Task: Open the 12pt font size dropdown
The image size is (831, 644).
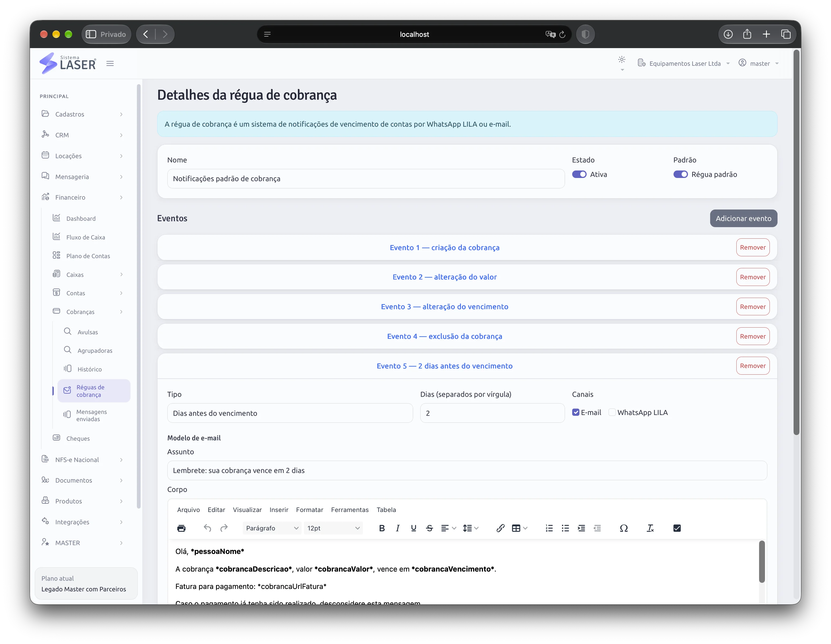Action: (x=333, y=528)
